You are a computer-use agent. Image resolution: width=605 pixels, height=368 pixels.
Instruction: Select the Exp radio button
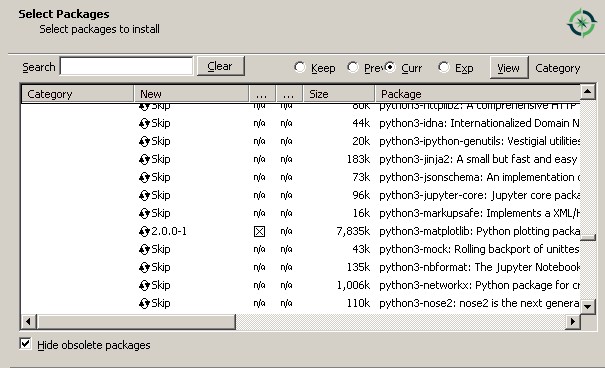pyautogui.click(x=444, y=68)
